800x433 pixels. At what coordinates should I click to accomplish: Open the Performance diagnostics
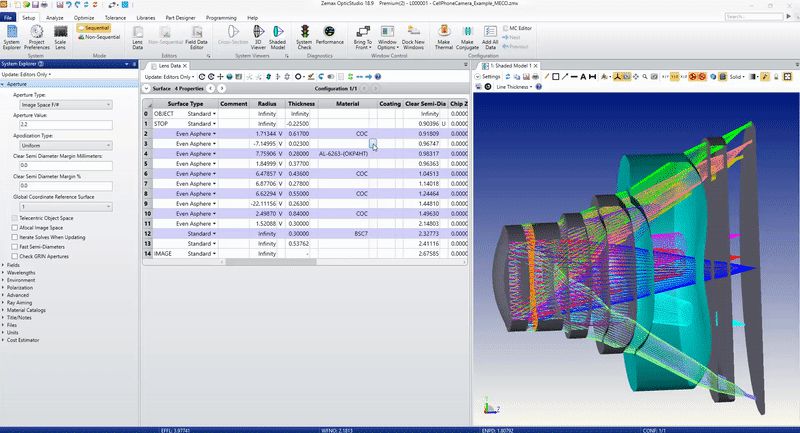330,35
